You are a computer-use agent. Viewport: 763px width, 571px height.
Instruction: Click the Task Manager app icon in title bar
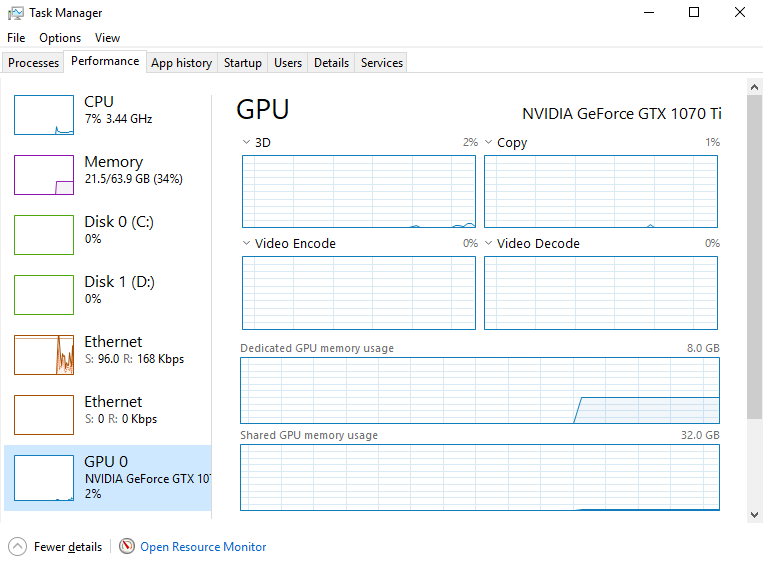pyautogui.click(x=16, y=13)
